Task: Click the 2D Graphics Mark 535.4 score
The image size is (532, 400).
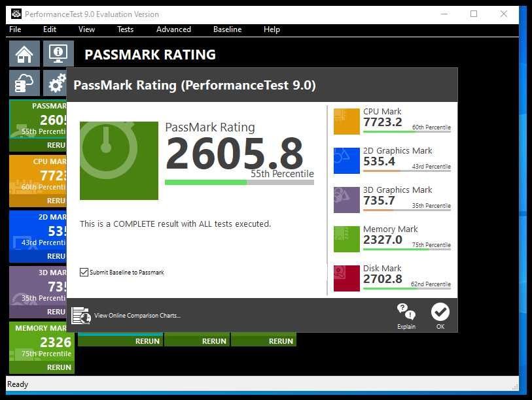Action: [379, 161]
